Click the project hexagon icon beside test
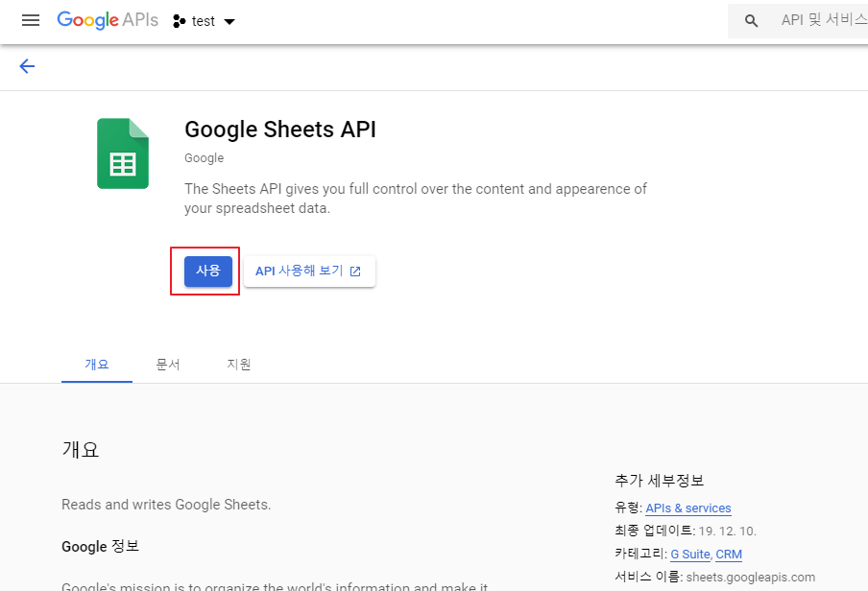The image size is (868, 591). coord(179,21)
